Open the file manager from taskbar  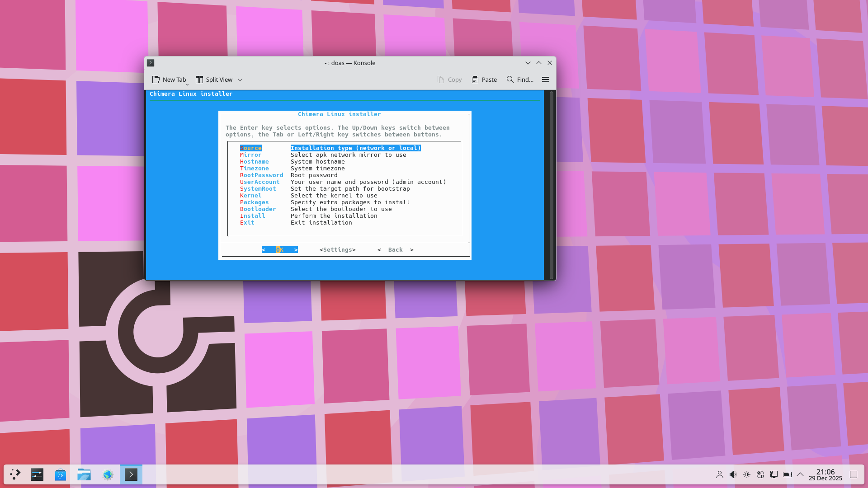click(x=84, y=474)
